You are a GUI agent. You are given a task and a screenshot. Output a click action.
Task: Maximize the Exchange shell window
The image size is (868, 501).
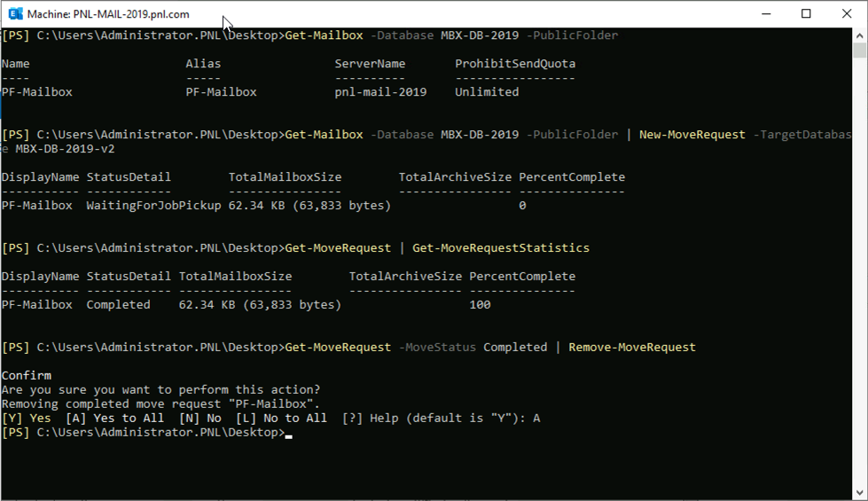click(x=806, y=14)
